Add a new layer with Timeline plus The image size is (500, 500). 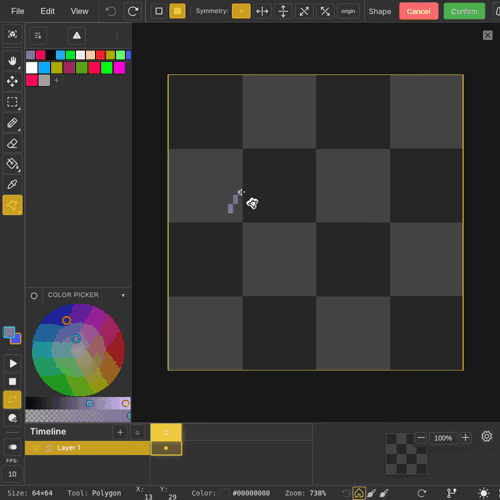(120, 432)
